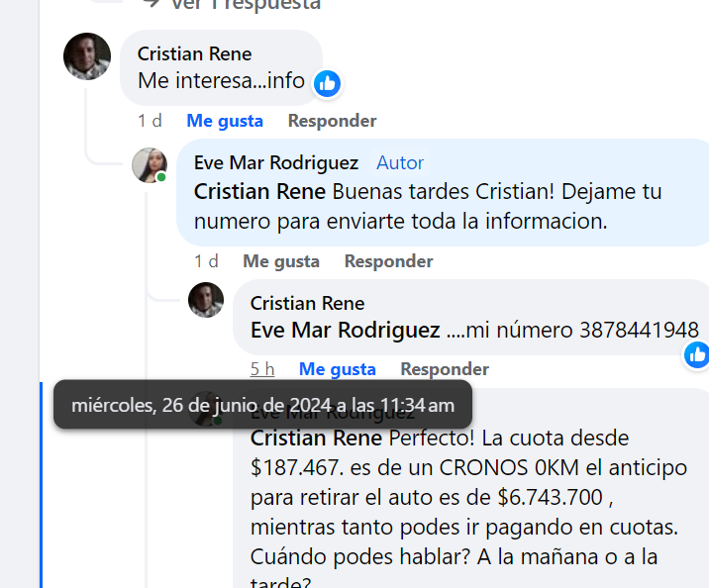Toggle the blue "Me gusta" beside "5 h"
The height and width of the screenshot is (588, 709).
pos(338,369)
